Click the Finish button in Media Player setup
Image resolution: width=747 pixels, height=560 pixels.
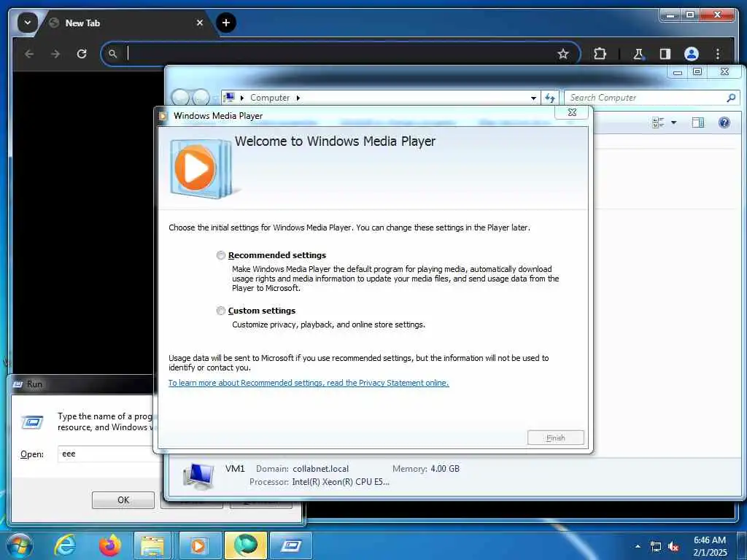pyautogui.click(x=555, y=437)
